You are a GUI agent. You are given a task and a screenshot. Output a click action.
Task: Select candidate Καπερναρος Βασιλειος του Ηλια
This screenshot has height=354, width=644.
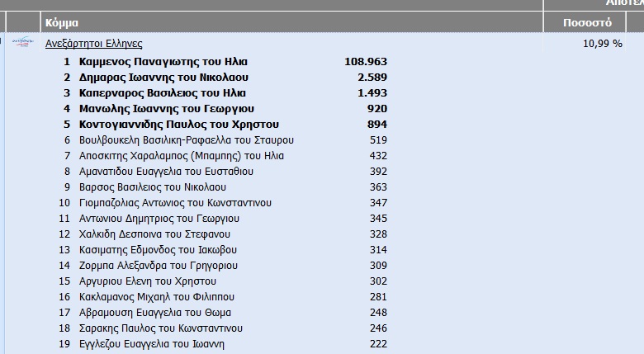tap(162, 93)
